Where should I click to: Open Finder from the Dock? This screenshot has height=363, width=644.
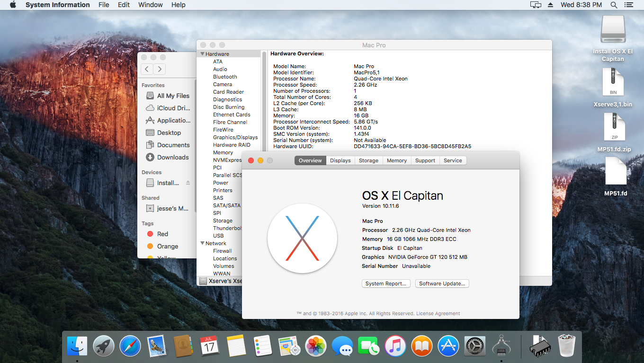(x=77, y=346)
